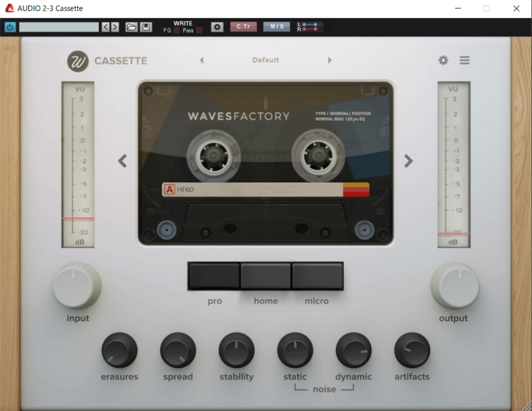This screenshot has width=532, height=411.
Task: Toggle the PG write indicator
Action: (177, 30)
